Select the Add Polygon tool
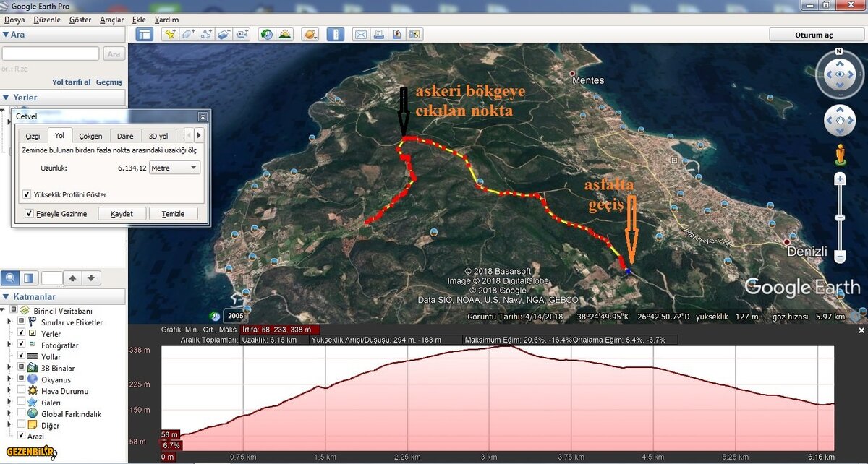 pos(188,34)
